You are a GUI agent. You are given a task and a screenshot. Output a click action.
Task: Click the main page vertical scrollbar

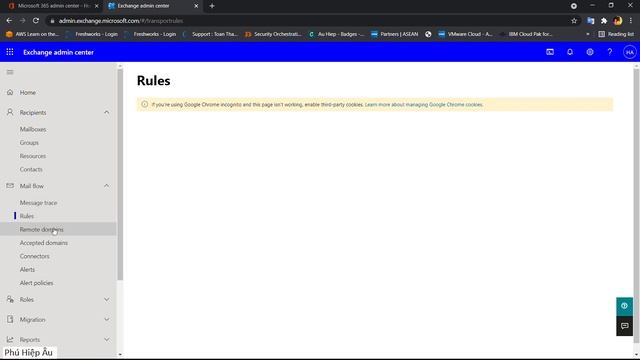pos(636,206)
